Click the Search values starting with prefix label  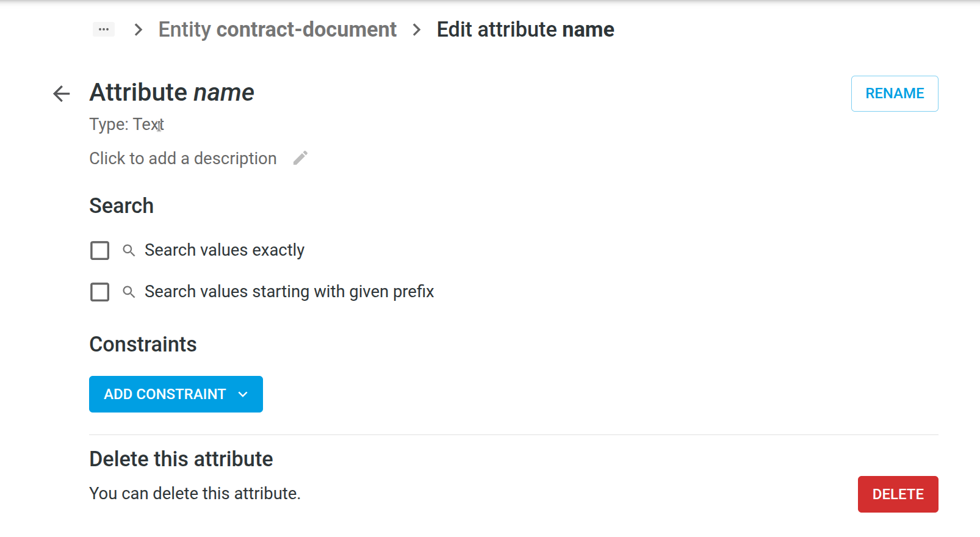point(289,292)
